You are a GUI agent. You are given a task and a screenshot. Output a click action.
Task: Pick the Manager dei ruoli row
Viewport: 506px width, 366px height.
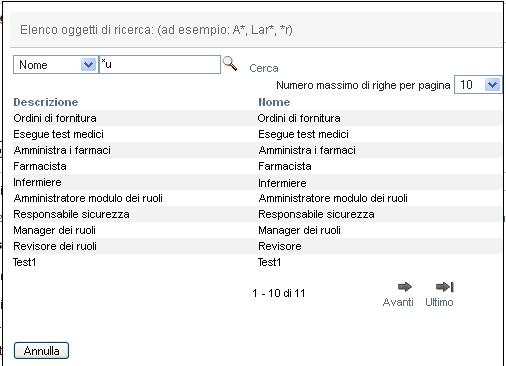point(257,230)
